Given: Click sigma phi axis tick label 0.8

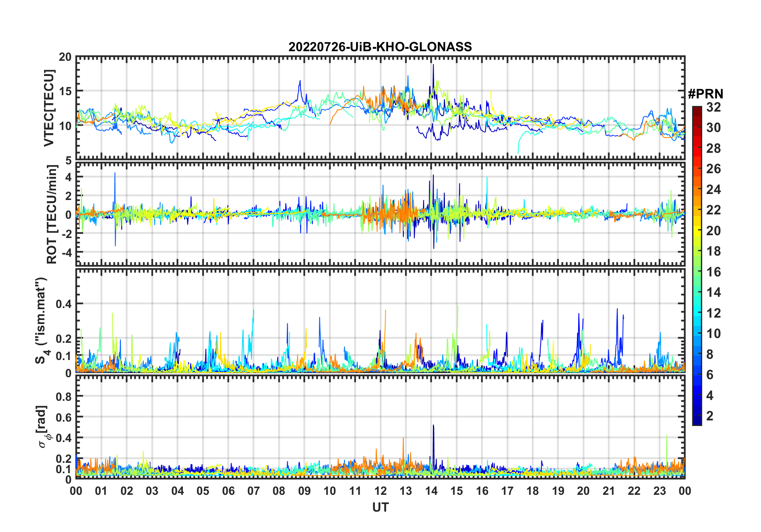Looking at the screenshot, I should [63, 396].
